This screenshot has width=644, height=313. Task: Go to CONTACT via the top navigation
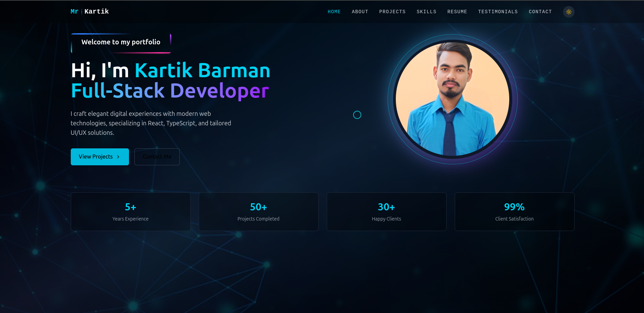540,12
